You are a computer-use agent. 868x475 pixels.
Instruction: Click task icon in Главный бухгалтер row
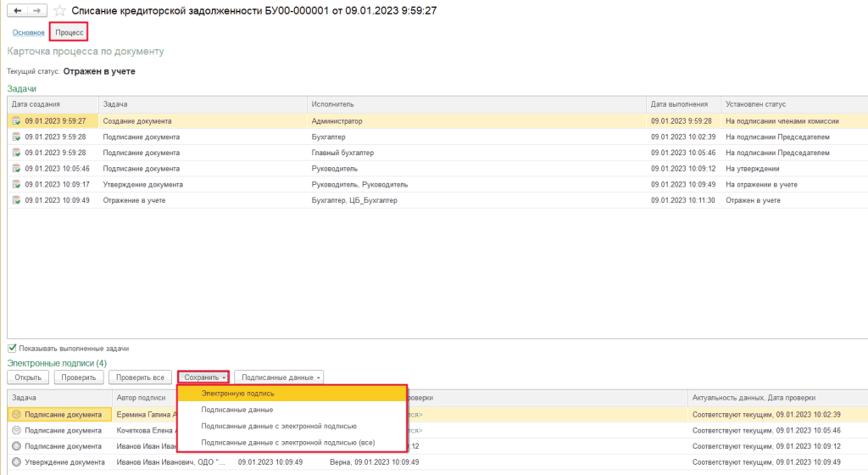pos(17,153)
